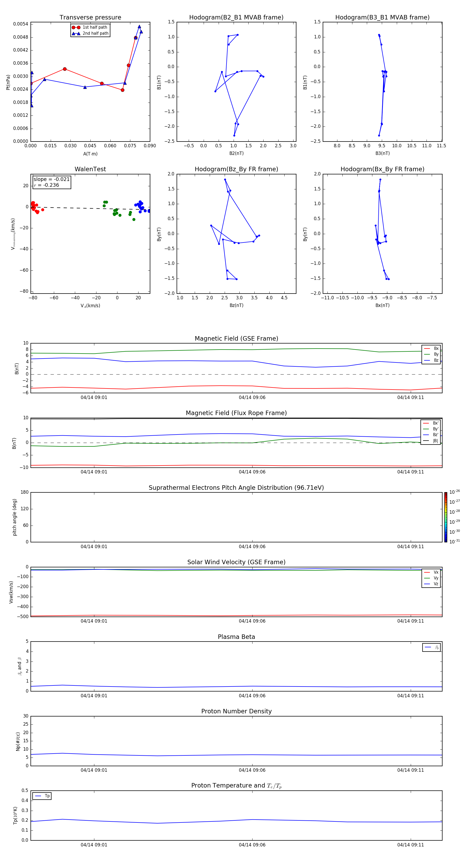473x868 pixels.
Task: Select the '1st half path' legend entry
Action: point(90,27)
